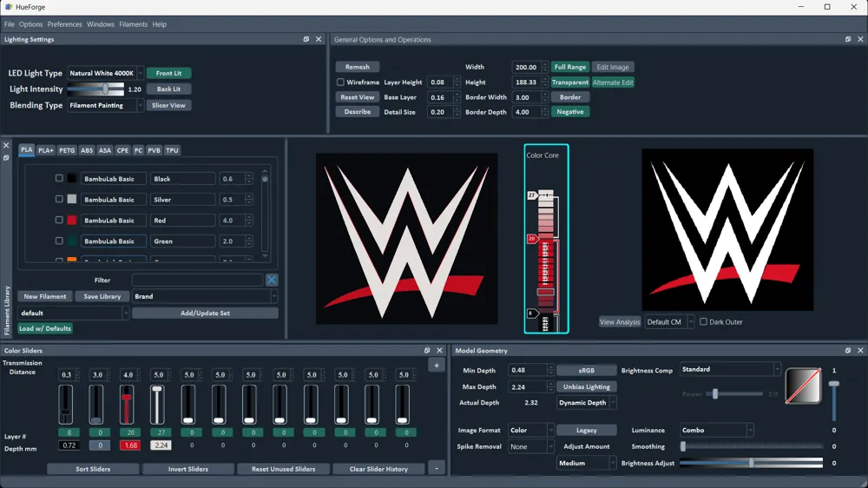
Task: Open the Spike Removal dropdown
Action: (x=530, y=446)
